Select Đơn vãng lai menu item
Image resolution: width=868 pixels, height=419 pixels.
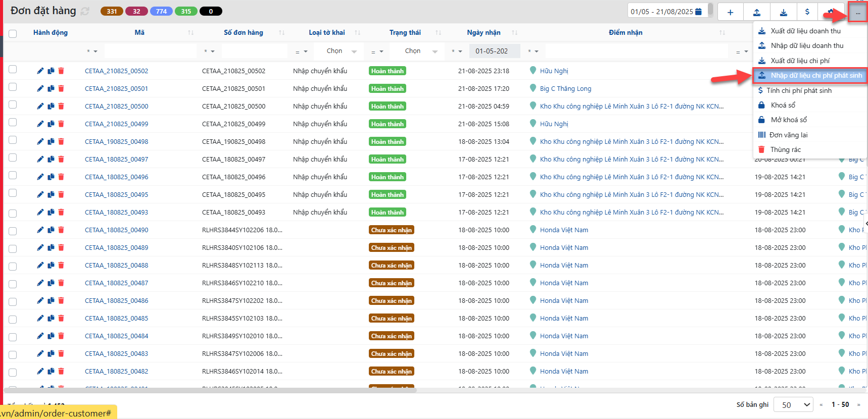810,135
